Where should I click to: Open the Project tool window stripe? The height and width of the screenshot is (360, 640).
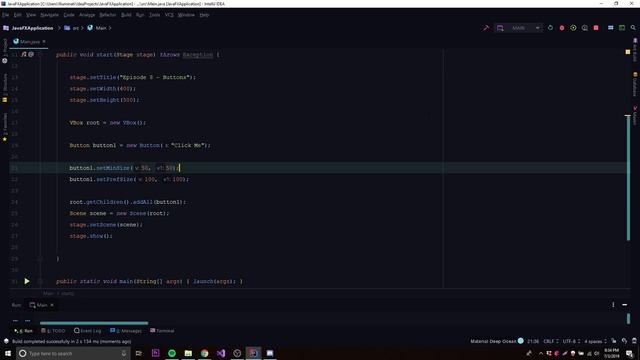(x=5, y=51)
